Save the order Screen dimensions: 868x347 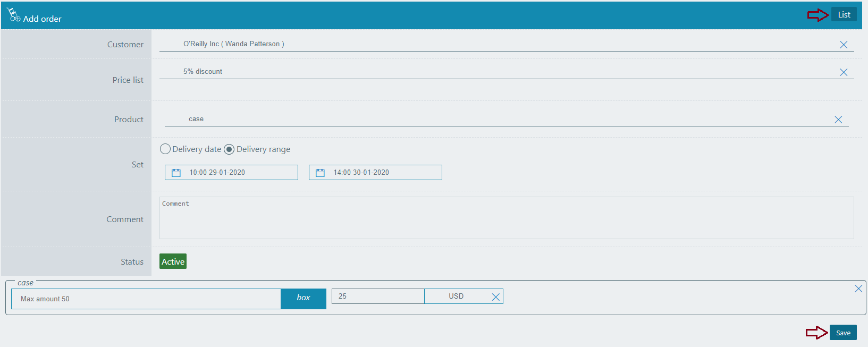pos(843,333)
